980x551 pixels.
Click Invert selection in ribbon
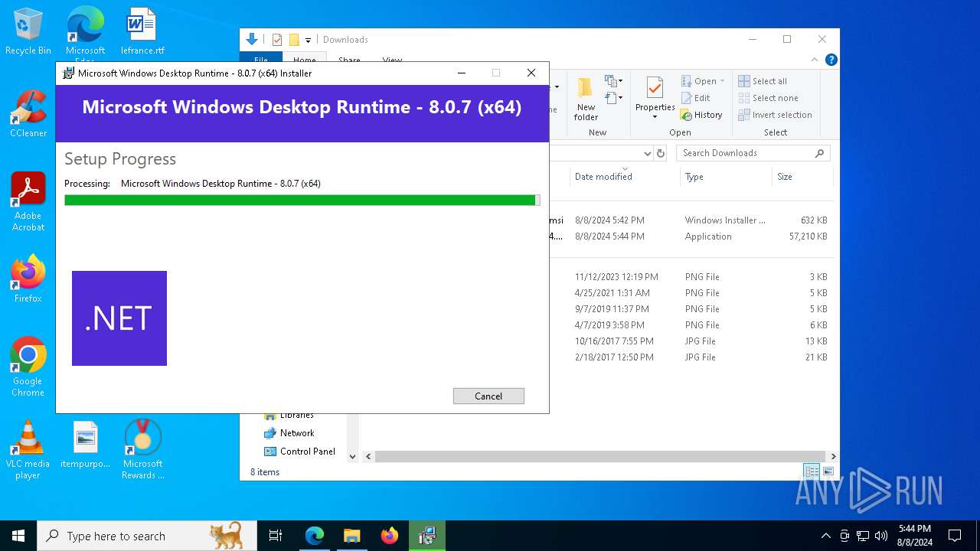click(775, 115)
